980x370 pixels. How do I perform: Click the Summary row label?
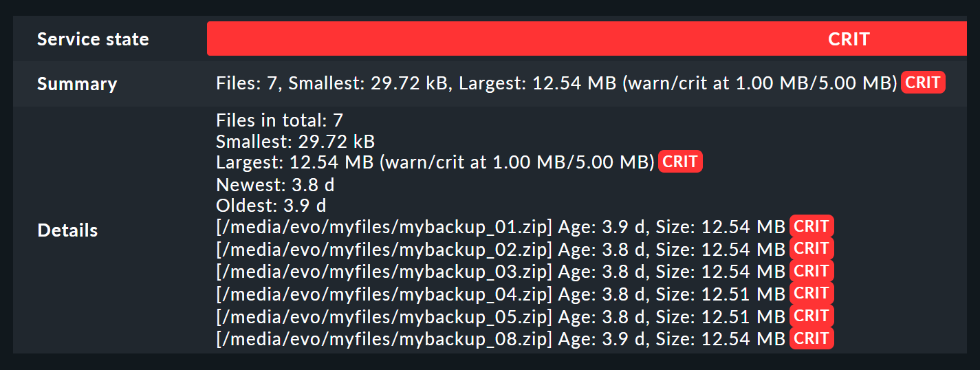tap(77, 84)
